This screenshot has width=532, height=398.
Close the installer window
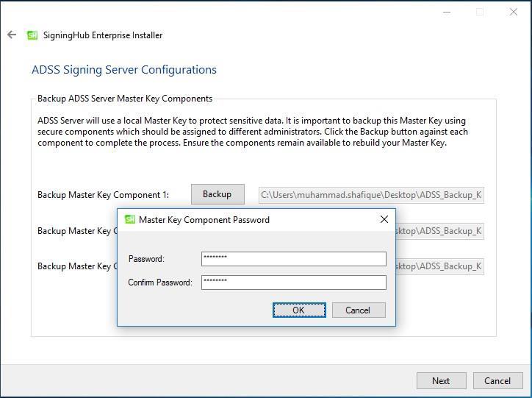(x=514, y=13)
